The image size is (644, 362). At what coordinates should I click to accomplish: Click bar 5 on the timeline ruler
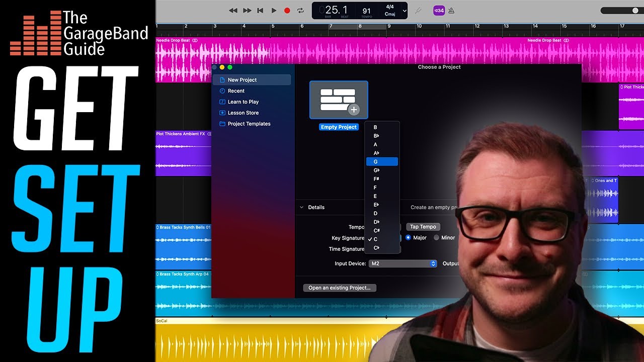point(274,26)
